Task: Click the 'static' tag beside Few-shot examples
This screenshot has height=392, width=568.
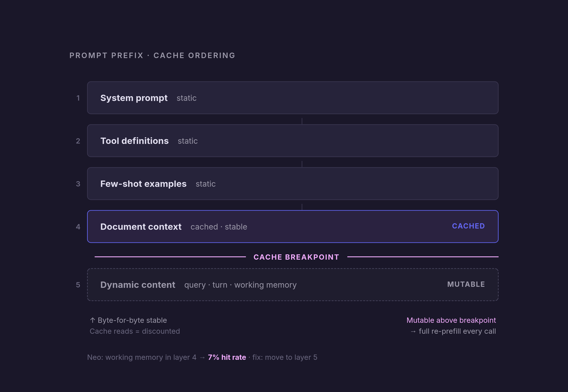Action: coord(206,184)
